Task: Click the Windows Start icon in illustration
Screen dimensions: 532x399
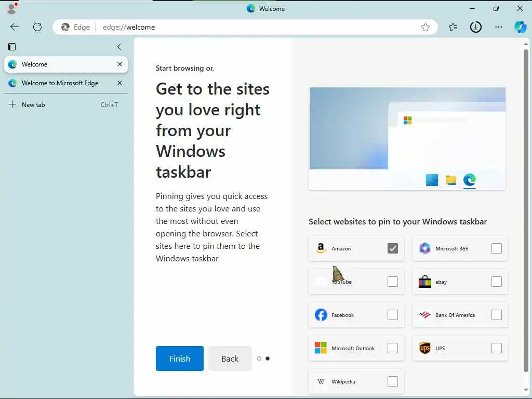Action: coord(432,180)
